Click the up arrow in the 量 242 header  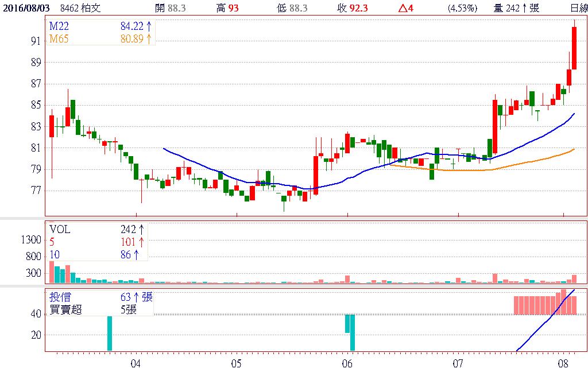coord(524,8)
